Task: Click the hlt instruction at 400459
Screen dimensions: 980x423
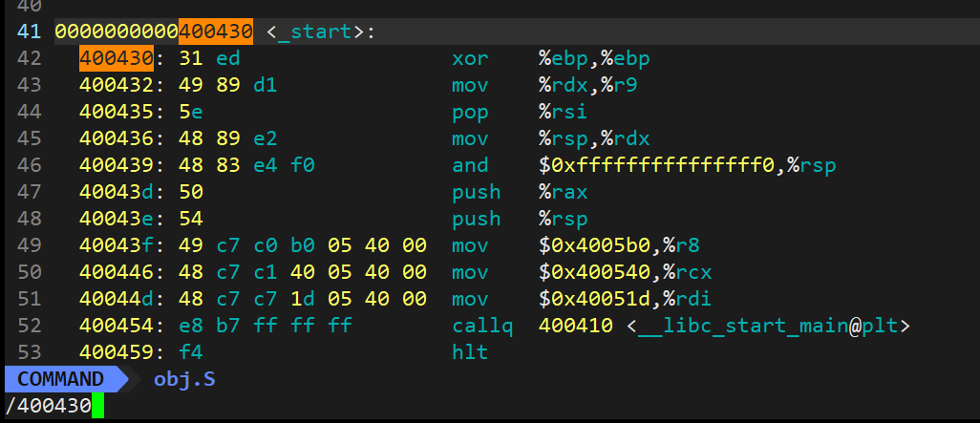Action: (471, 352)
